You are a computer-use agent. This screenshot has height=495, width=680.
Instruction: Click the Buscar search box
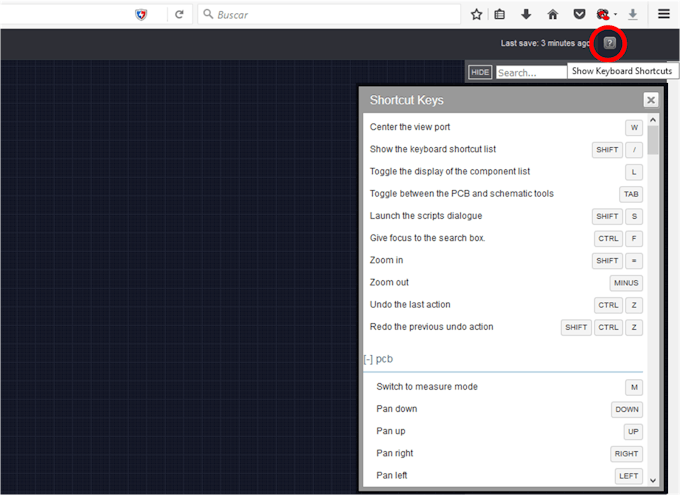click(x=330, y=15)
